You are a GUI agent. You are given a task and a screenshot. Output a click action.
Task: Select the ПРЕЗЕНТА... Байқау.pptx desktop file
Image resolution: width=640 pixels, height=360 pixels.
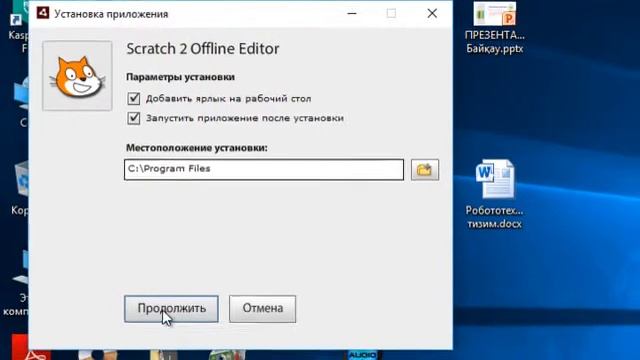pyautogui.click(x=495, y=28)
